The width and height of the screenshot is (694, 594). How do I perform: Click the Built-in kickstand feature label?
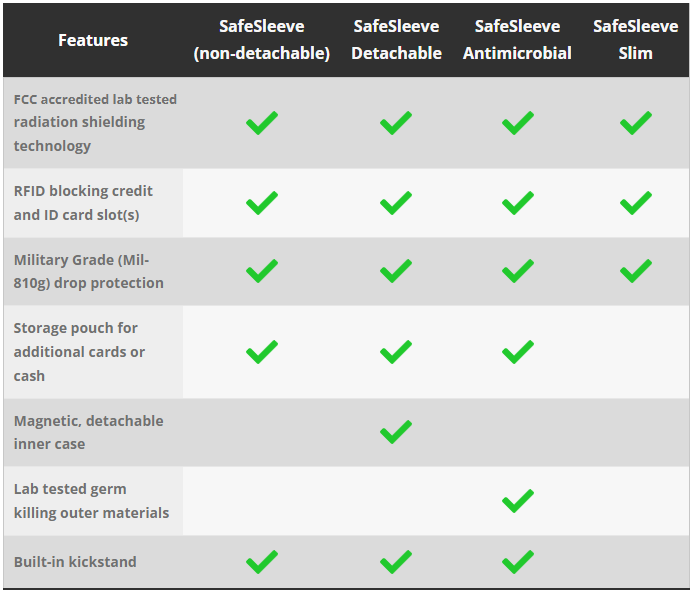point(75,562)
